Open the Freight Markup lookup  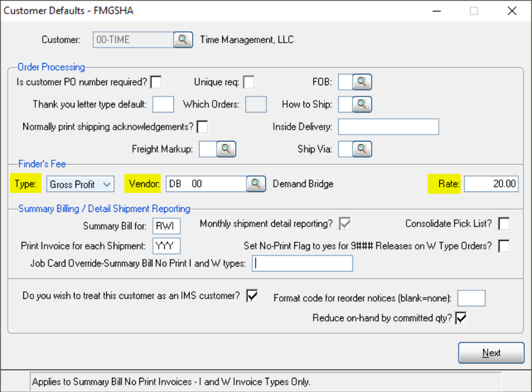[226, 149]
